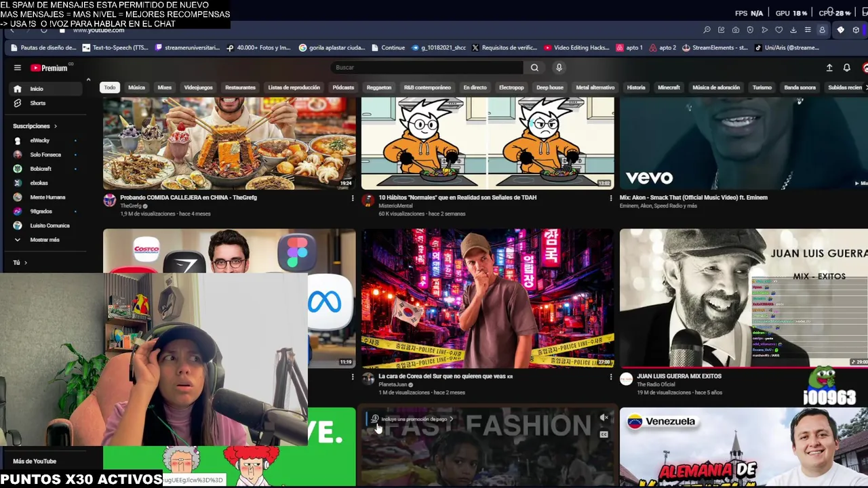Viewport: 868px width, 488px height.
Task: Open 'Requisitos de verific...' X bookmark
Action: point(505,48)
